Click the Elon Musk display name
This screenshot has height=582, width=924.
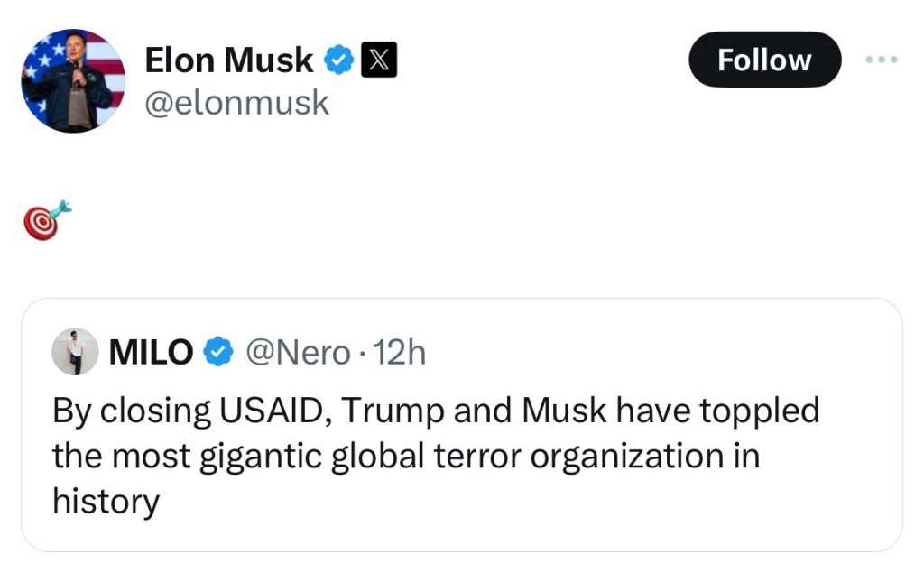(x=228, y=60)
